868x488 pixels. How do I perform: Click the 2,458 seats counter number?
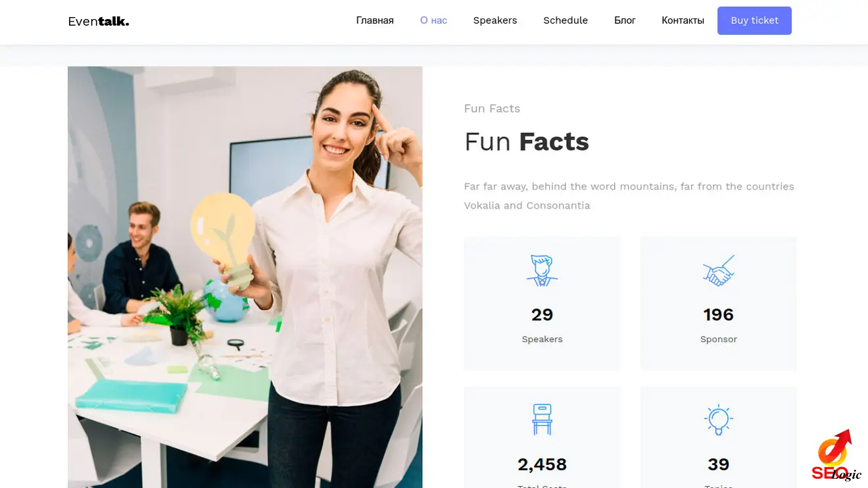point(542,465)
